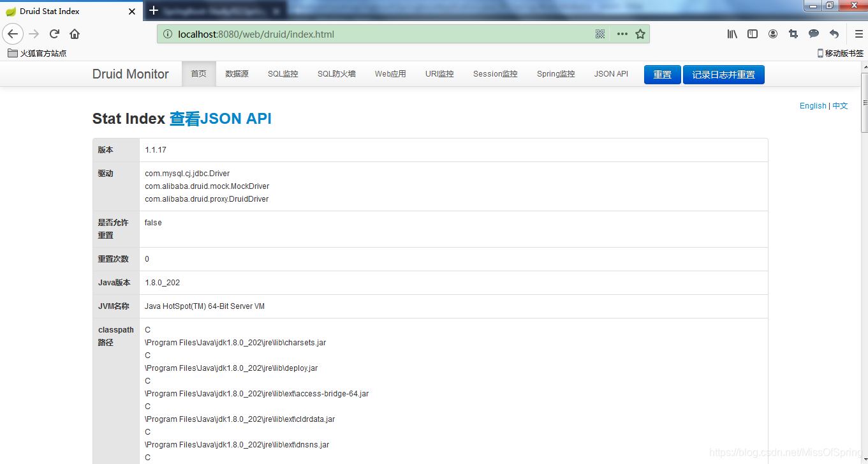Screen dimensions: 868x464
Task: Select the 首页 nav tab
Action: (x=199, y=74)
